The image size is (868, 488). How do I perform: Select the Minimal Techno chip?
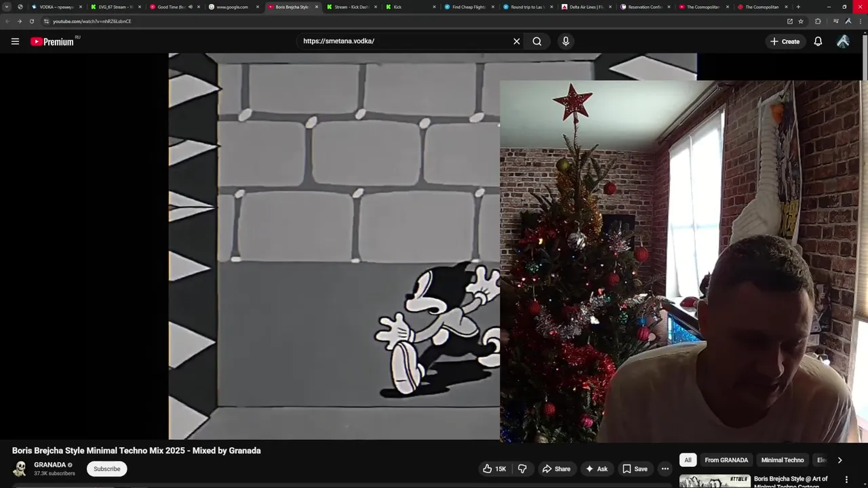click(782, 460)
